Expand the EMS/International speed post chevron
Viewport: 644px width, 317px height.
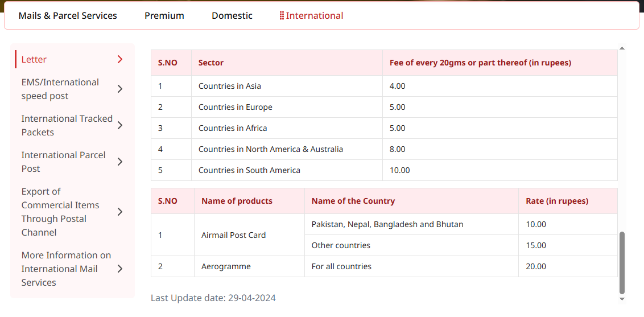point(120,89)
